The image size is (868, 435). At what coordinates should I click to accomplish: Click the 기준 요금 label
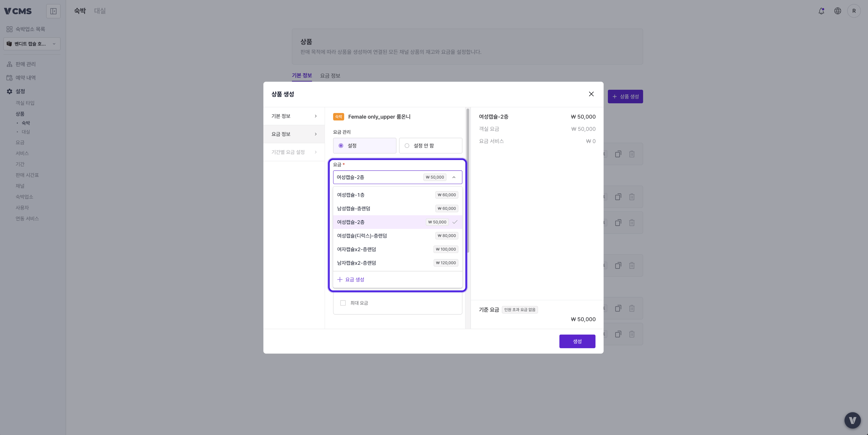(x=489, y=310)
